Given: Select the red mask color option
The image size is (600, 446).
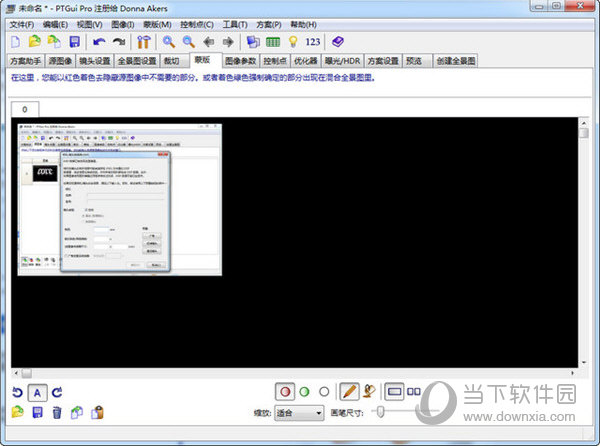Looking at the screenshot, I should pos(285,392).
